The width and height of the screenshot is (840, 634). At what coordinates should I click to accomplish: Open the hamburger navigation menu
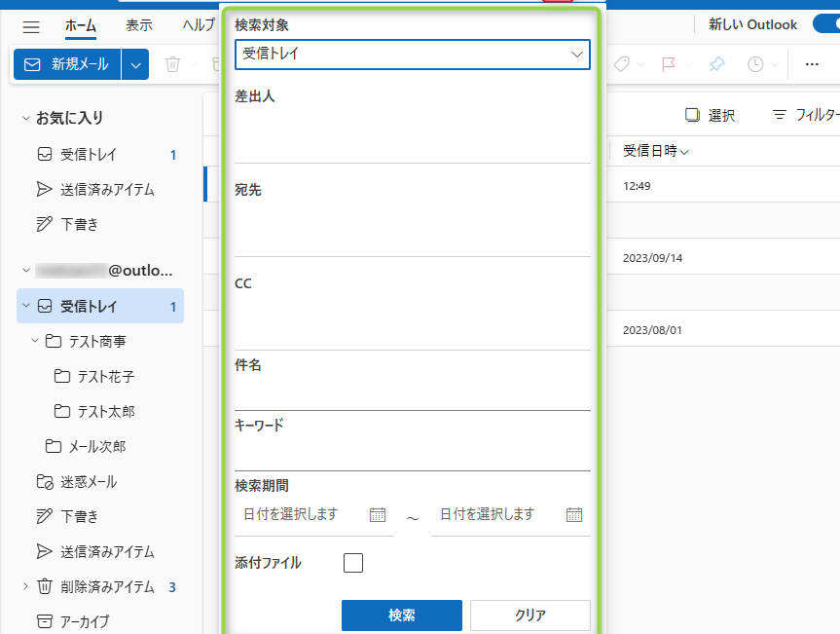[x=31, y=26]
